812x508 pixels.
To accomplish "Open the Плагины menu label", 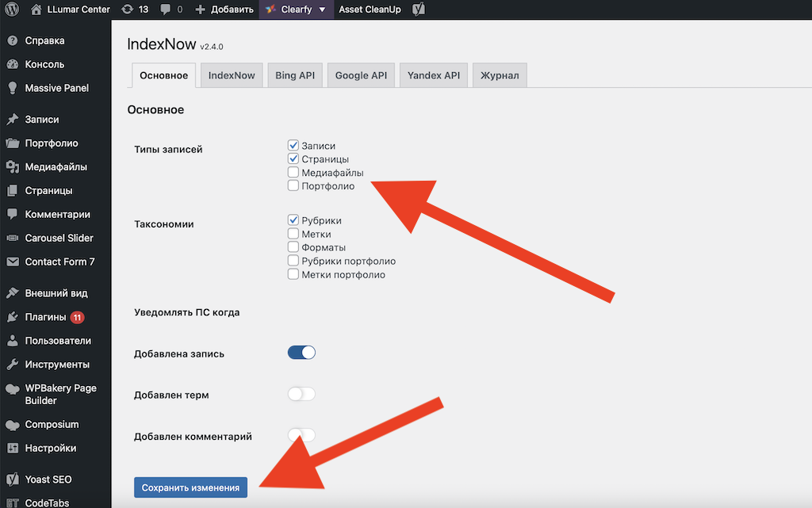I will pos(45,317).
